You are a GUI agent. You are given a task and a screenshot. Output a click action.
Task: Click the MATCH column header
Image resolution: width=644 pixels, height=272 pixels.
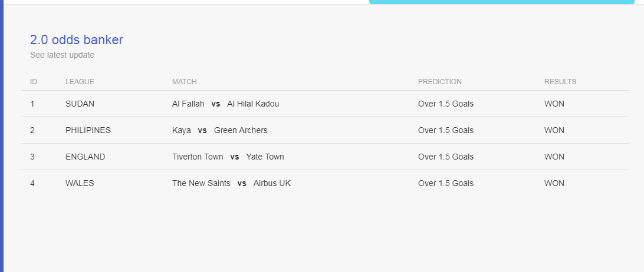(185, 82)
